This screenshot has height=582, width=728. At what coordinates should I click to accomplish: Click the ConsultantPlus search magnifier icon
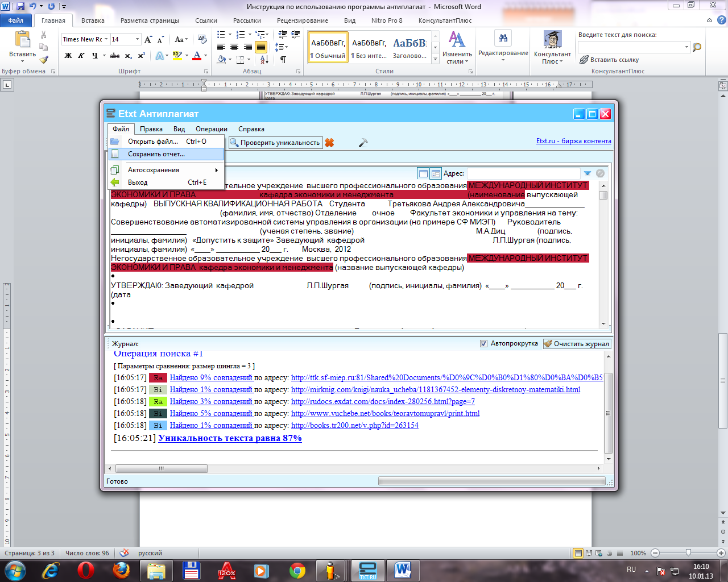[697, 47]
